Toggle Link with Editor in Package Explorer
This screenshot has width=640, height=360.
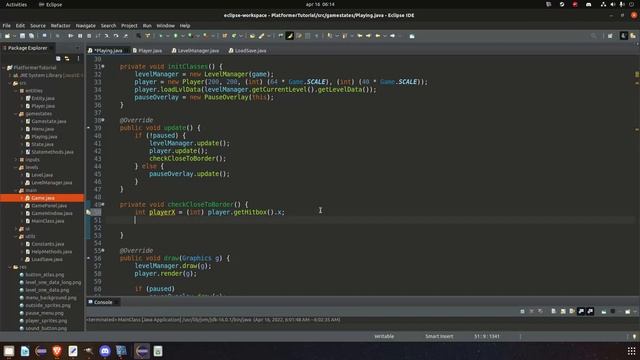pyautogui.click(x=67, y=58)
